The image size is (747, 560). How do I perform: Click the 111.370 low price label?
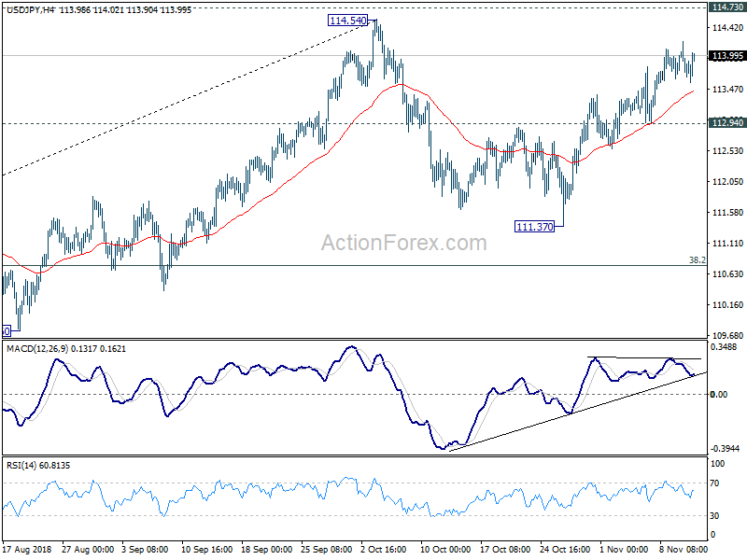pos(535,227)
